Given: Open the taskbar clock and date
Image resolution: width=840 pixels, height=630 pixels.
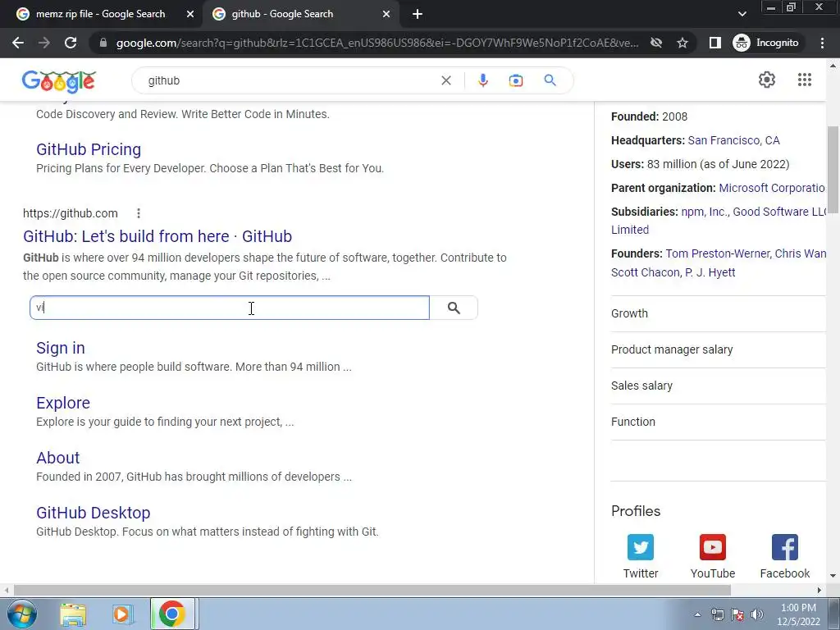Looking at the screenshot, I should (798, 614).
